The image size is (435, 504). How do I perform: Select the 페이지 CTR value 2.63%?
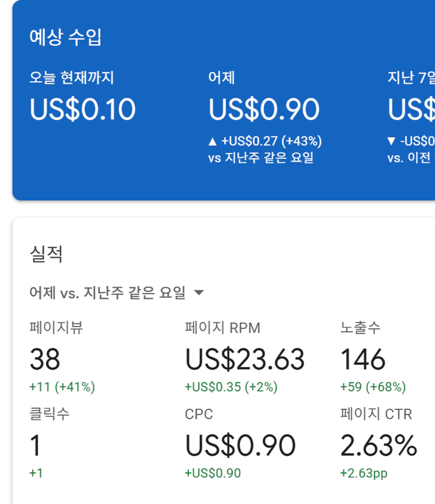point(379,446)
